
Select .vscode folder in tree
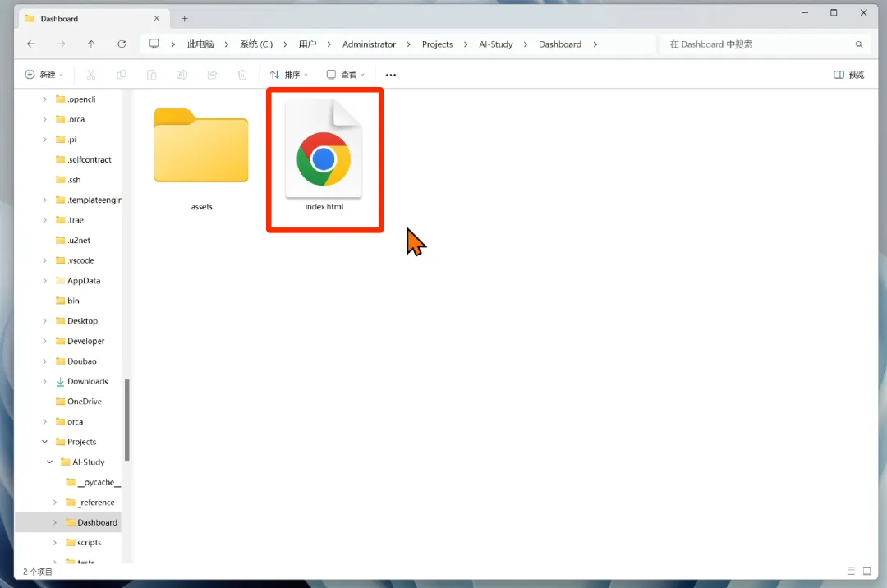click(75, 260)
